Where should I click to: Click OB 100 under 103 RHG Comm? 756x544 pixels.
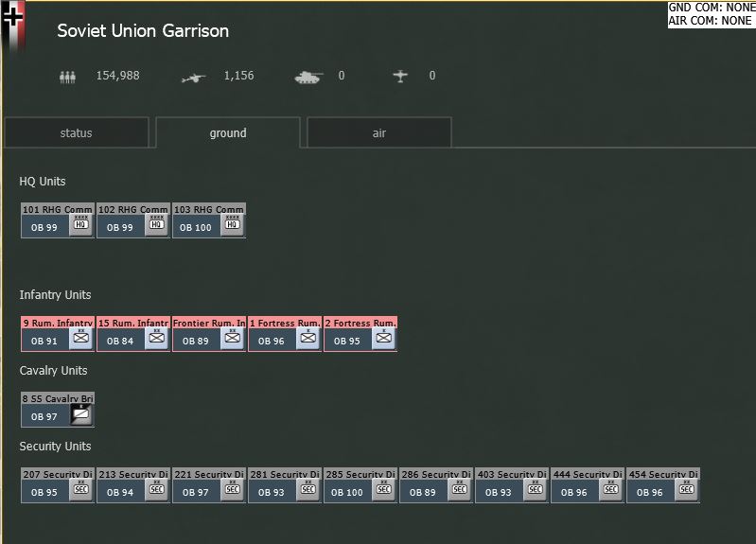[195, 227]
